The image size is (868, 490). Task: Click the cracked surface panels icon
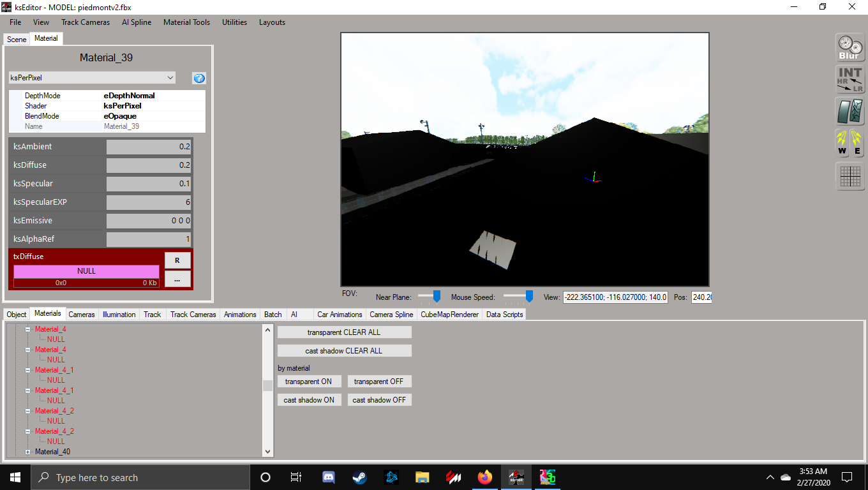[849, 112]
